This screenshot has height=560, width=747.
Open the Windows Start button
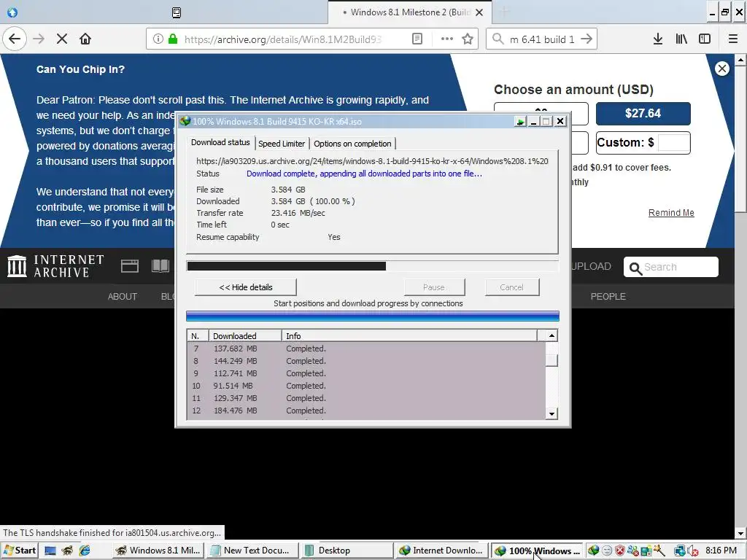(20, 551)
